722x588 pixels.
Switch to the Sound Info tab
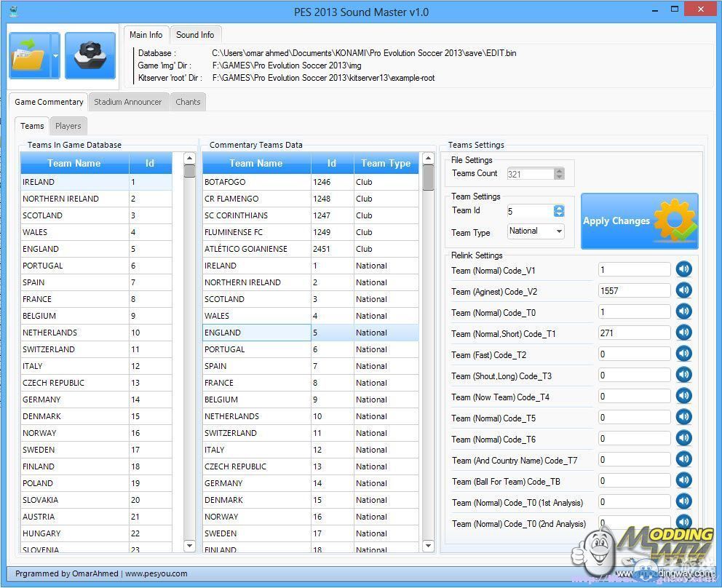pyautogui.click(x=195, y=35)
